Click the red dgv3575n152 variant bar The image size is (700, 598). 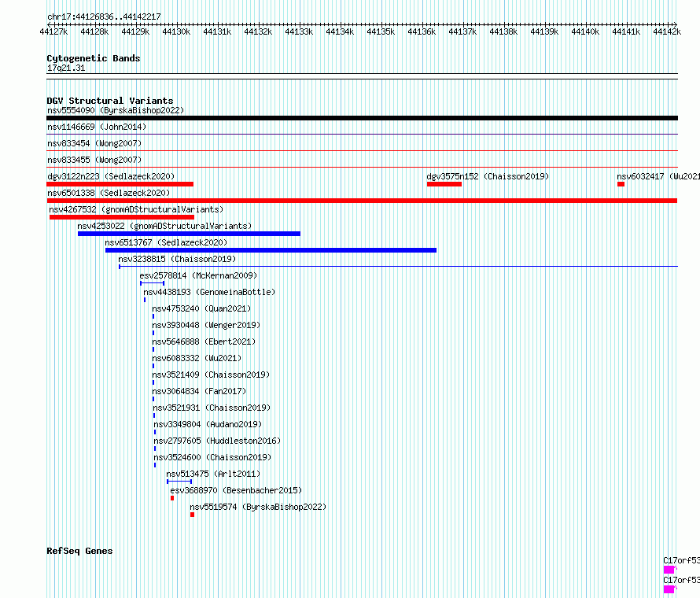coord(444,184)
